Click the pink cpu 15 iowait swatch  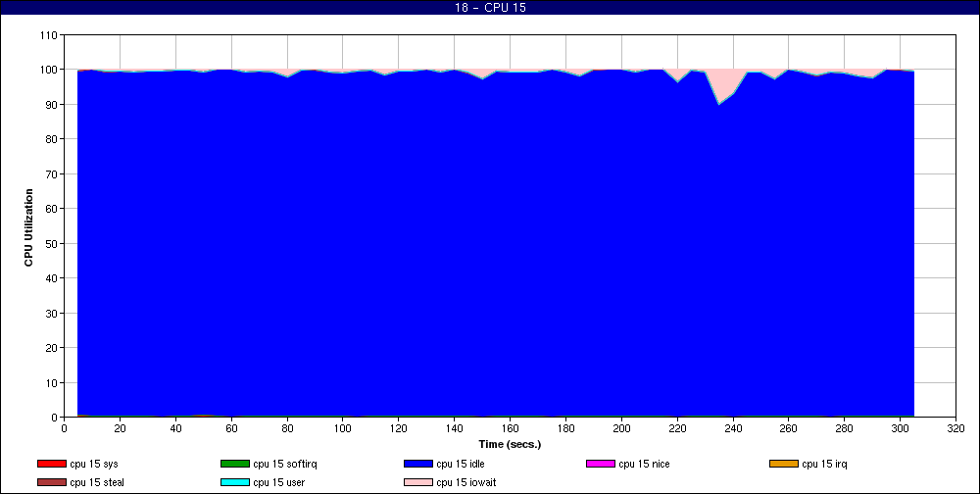(418, 483)
